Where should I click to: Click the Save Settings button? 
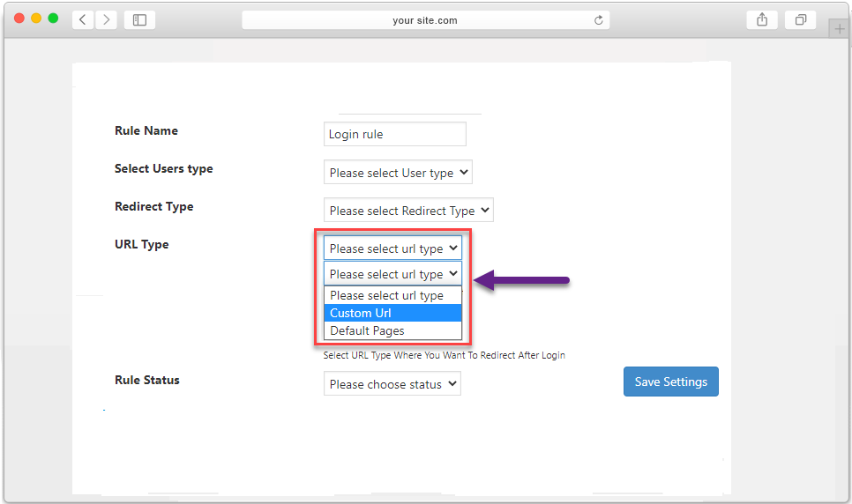[x=670, y=382]
